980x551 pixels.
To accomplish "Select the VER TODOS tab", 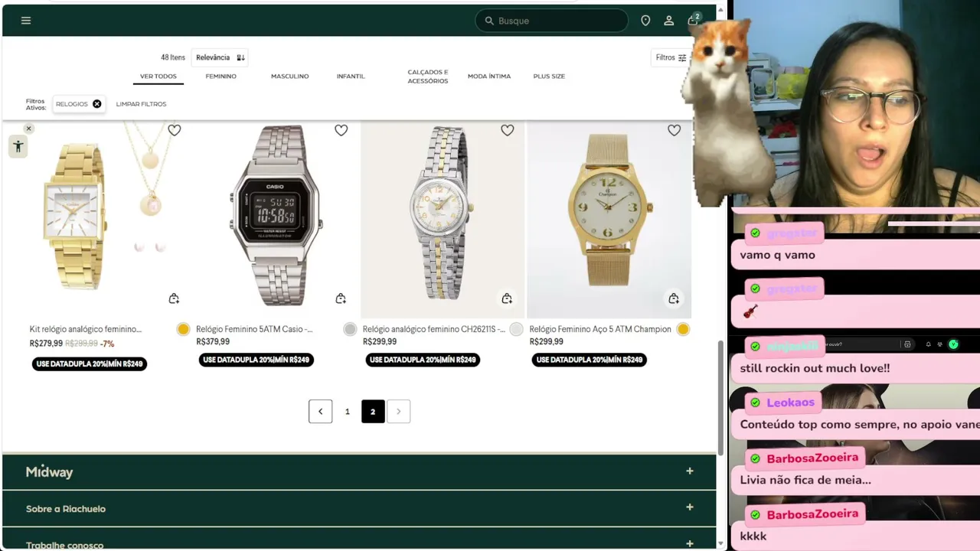I will 158,77.
